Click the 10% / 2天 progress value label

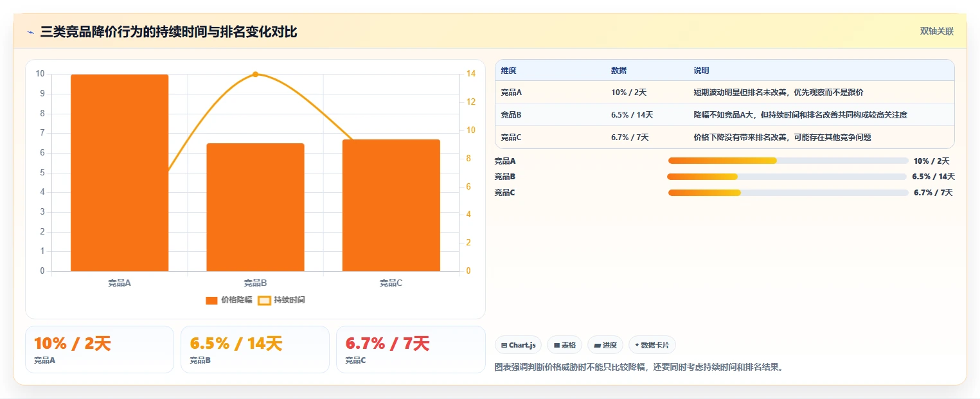point(931,161)
